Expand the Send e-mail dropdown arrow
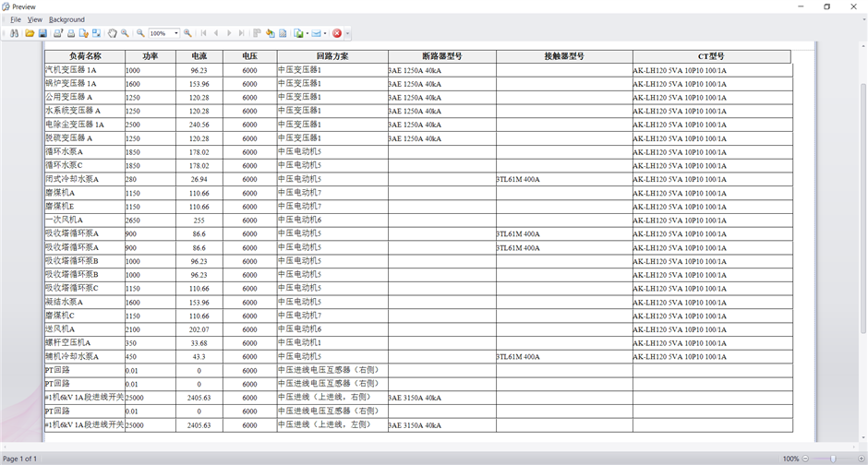 (x=325, y=33)
